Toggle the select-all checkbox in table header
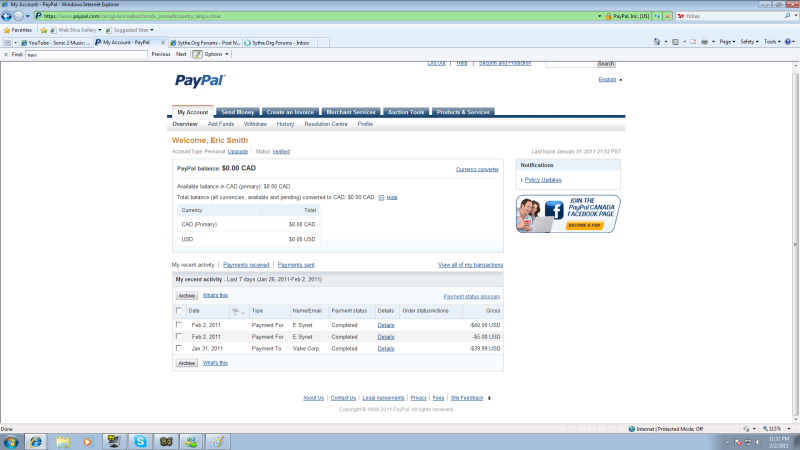The width and height of the screenshot is (800, 450). [179, 310]
